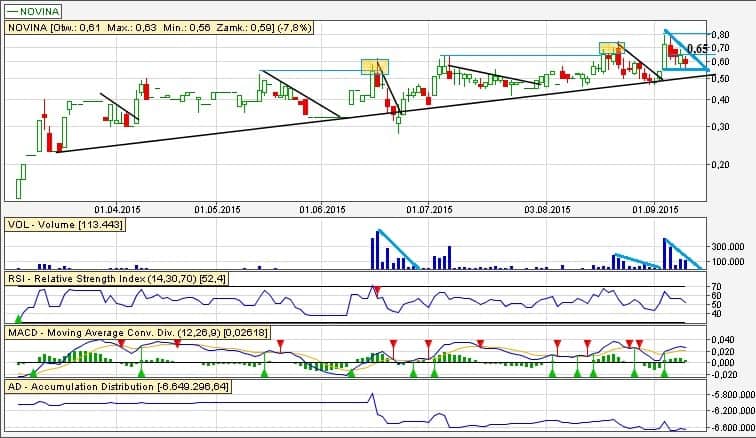Image resolution: width=756 pixels, height=438 pixels.
Task: Click the AD Accumulation Distribution label
Action: 118,386
